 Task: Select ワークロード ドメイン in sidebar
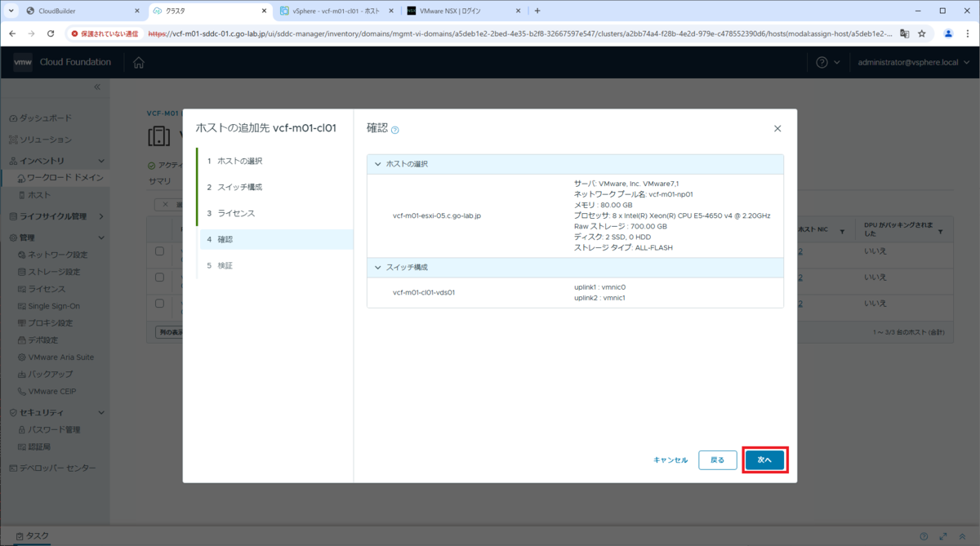60,177
